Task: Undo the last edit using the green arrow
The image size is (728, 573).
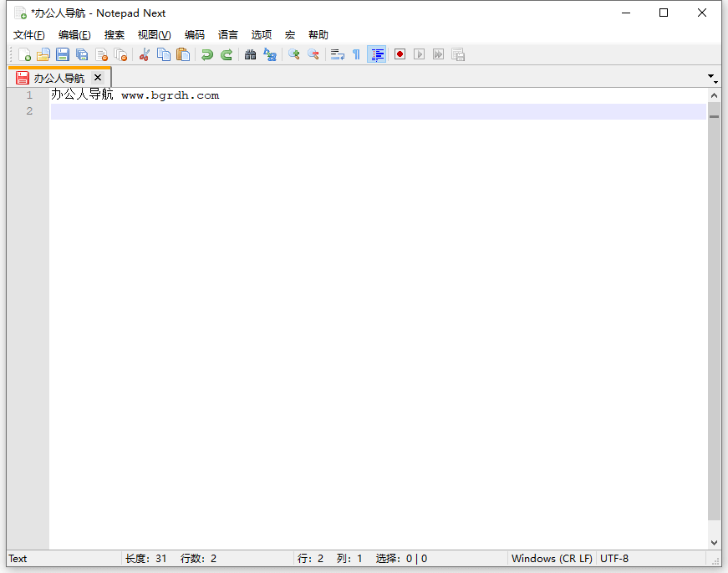Action: coord(206,54)
